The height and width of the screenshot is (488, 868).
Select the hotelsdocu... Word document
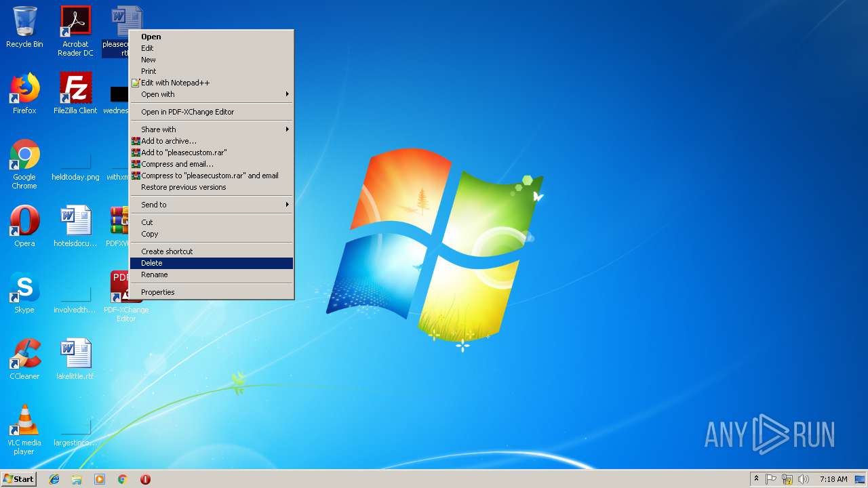[x=75, y=227]
